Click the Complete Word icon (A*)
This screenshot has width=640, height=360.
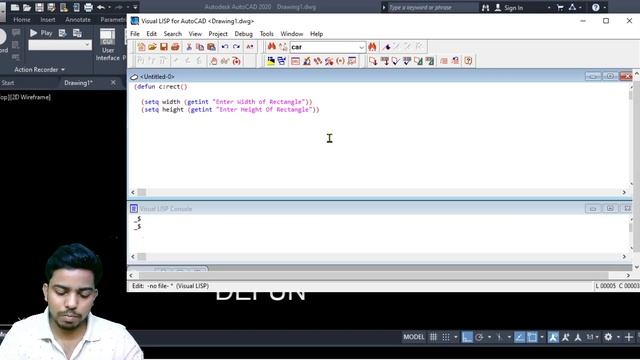click(x=250, y=47)
